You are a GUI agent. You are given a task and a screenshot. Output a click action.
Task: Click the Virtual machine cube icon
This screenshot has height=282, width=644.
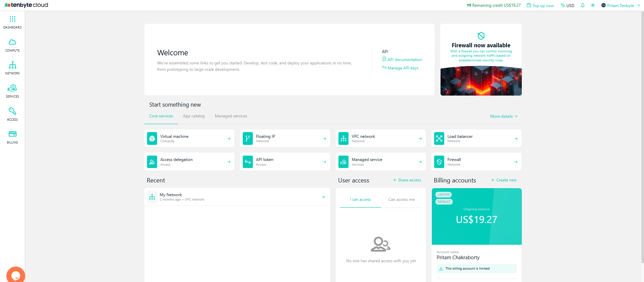click(x=152, y=138)
